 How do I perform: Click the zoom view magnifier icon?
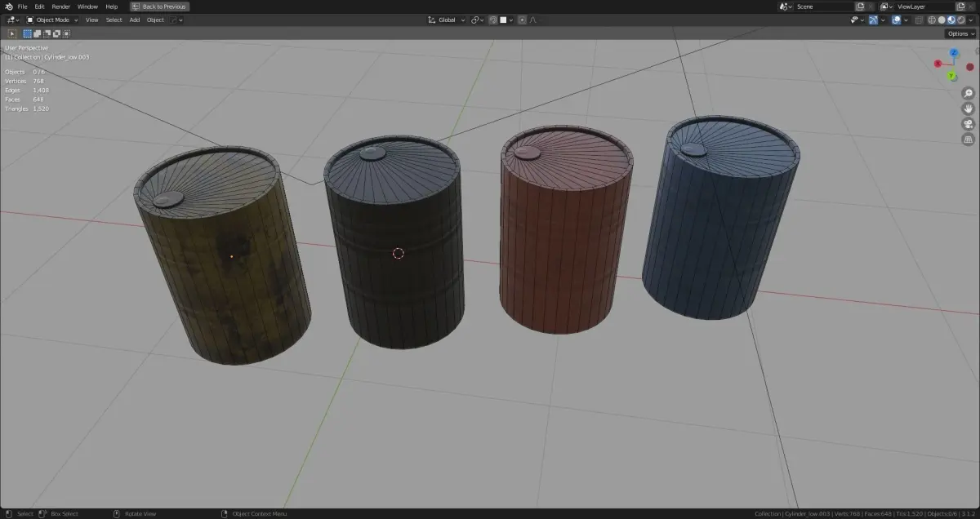click(969, 93)
